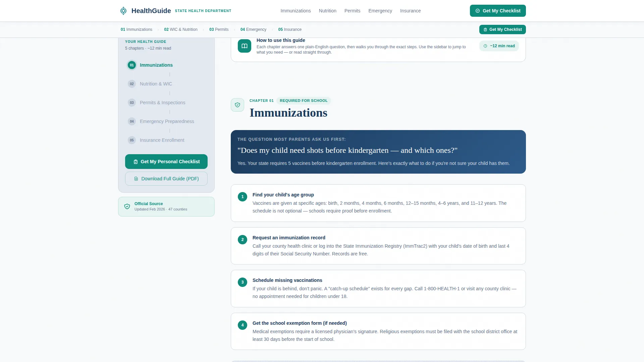Click the book icon beside How to use this guide
Image resolution: width=644 pixels, height=362 pixels.
point(245,46)
